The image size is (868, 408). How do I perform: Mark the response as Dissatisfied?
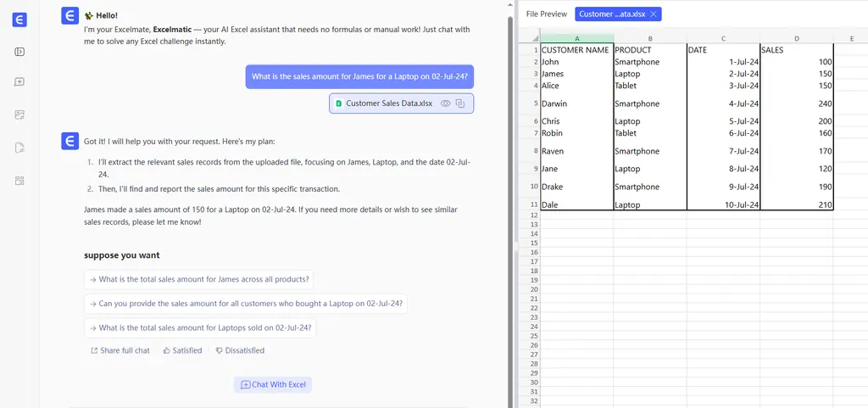click(x=240, y=350)
